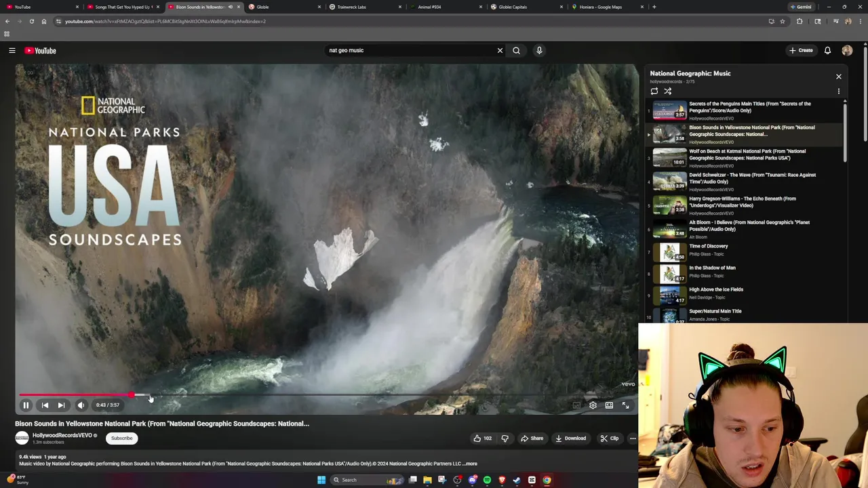
Task: Focus the 'nat geo music' search field
Action: click(x=410, y=50)
